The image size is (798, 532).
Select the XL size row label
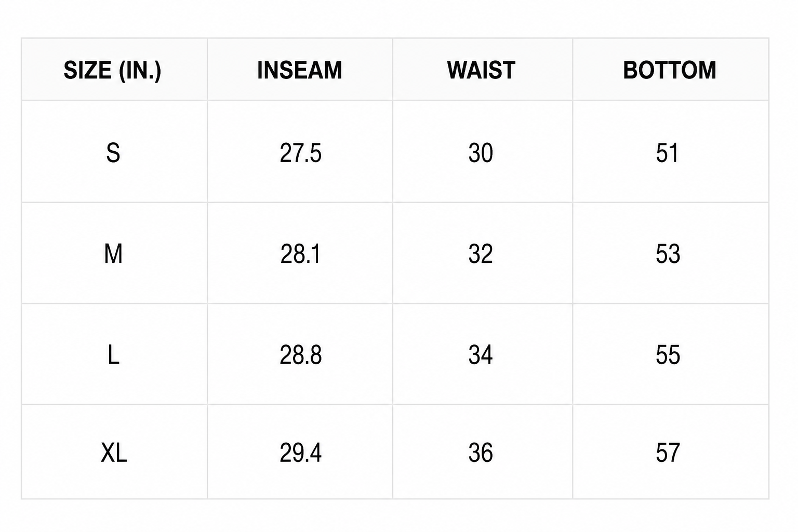point(114,453)
